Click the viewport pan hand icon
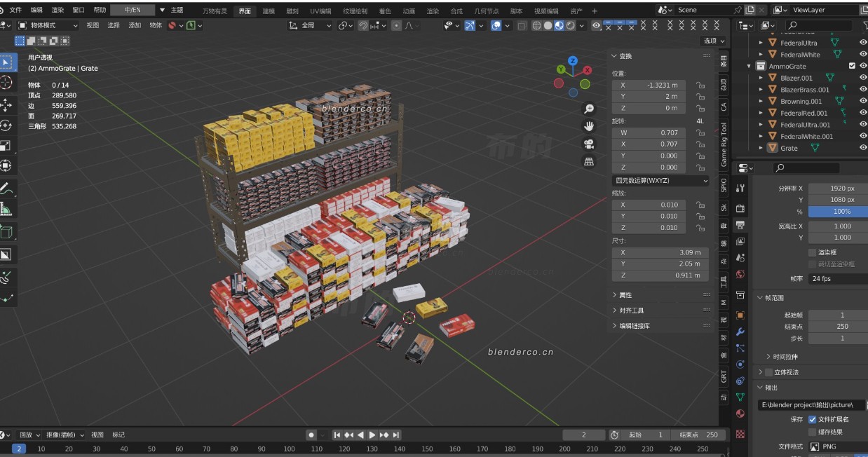This screenshot has width=868, height=457. click(589, 126)
